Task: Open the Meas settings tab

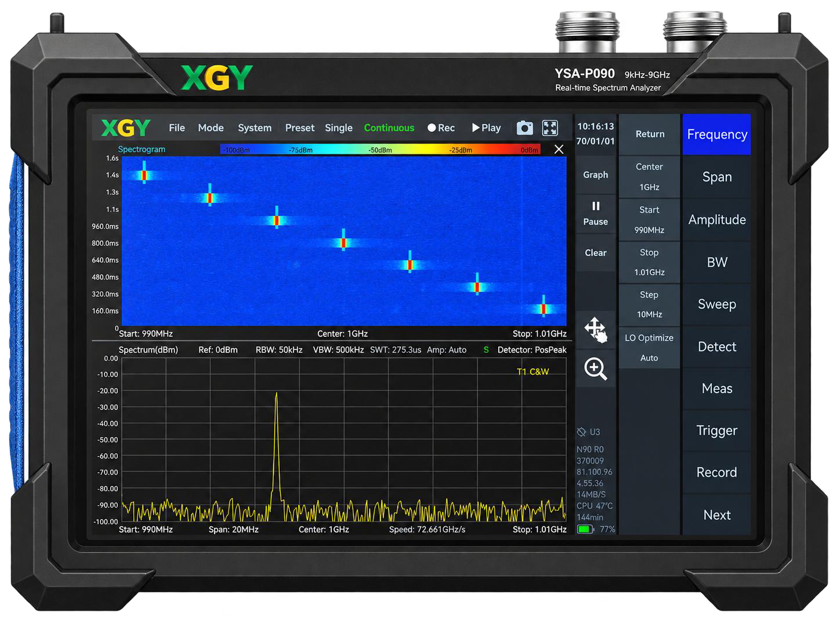Action: [x=717, y=389]
